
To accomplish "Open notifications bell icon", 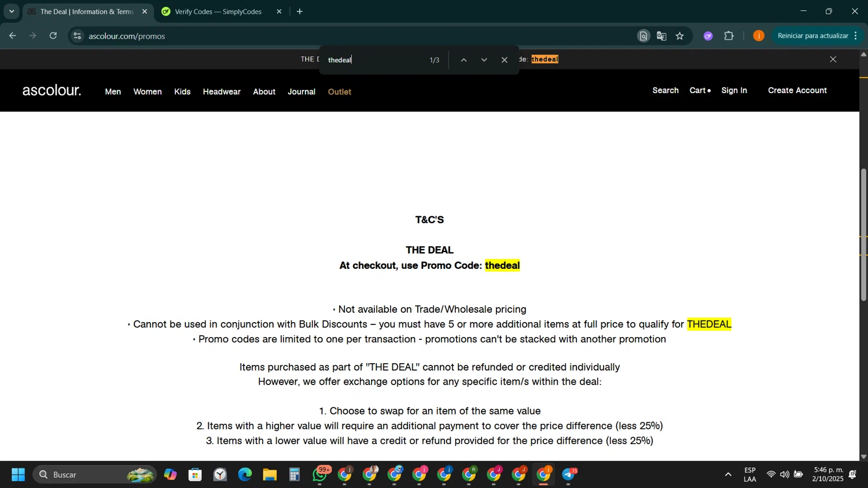I will point(853,475).
